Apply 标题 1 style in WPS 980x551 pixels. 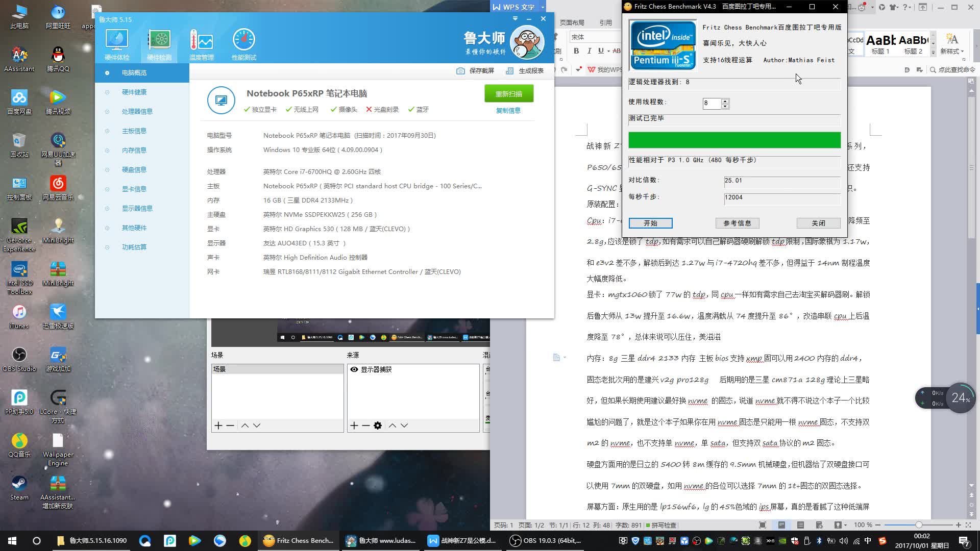tap(880, 44)
